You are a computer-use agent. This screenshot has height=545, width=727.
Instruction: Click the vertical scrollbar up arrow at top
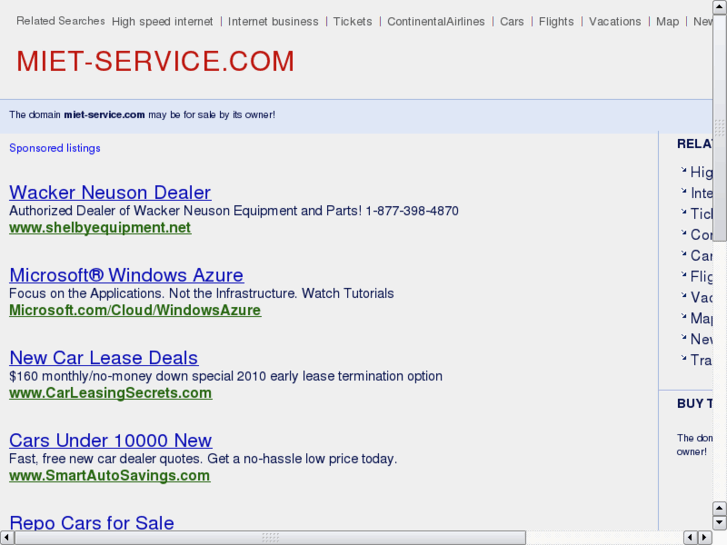point(720,7)
